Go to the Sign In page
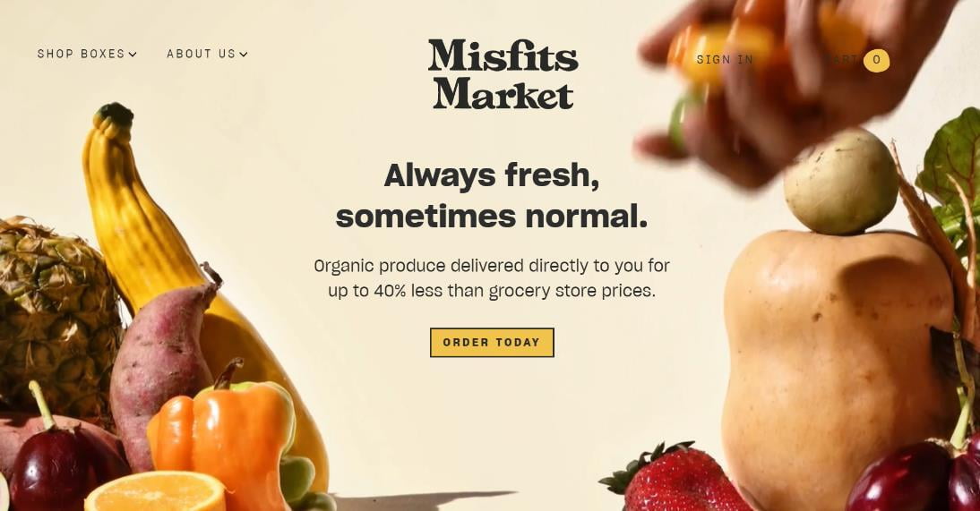Image resolution: width=980 pixels, height=511 pixels. tap(725, 59)
